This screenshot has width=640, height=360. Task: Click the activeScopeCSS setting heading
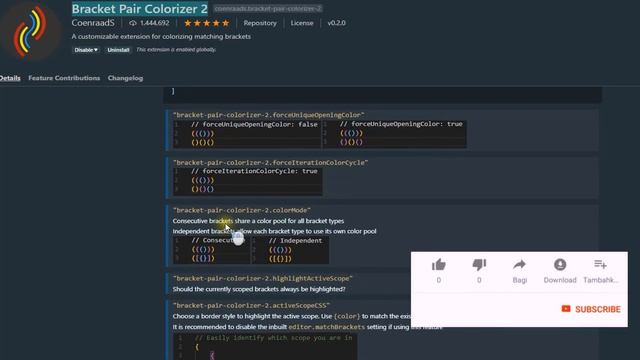(251, 305)
